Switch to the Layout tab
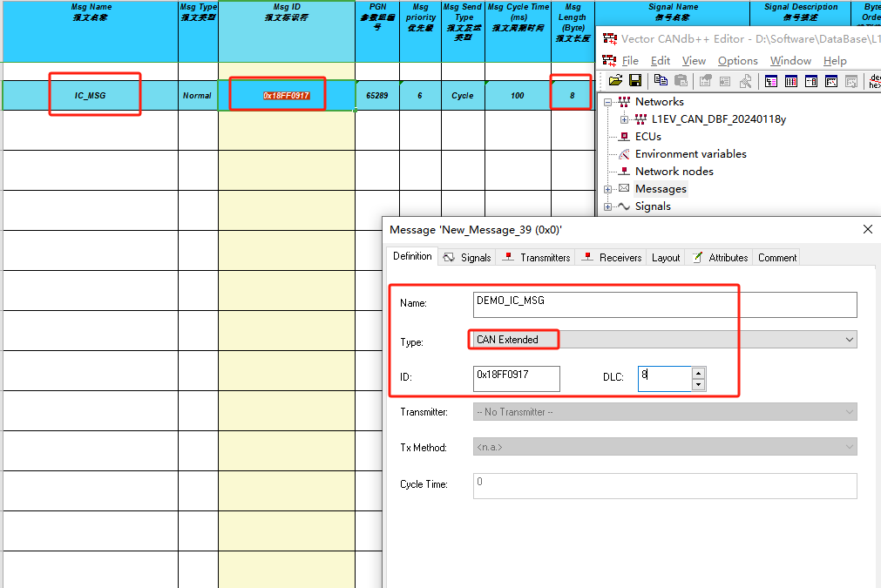Image resolution: width=881 pixels, height=588 pixels. [x=665, y=257]
